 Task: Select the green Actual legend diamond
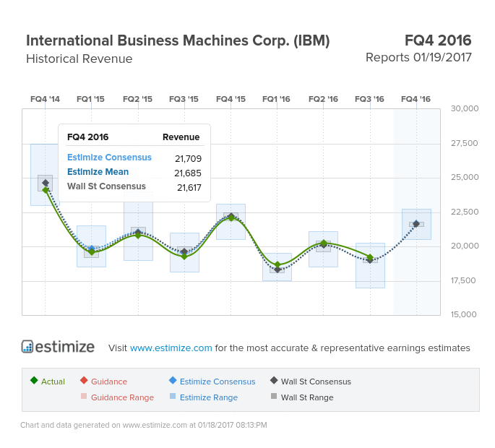point(34,380)
